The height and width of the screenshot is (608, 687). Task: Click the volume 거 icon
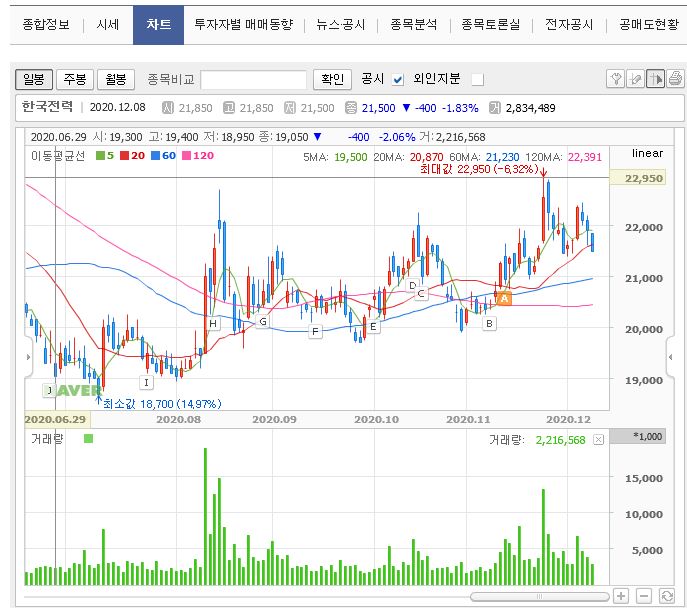pos(495,108)
